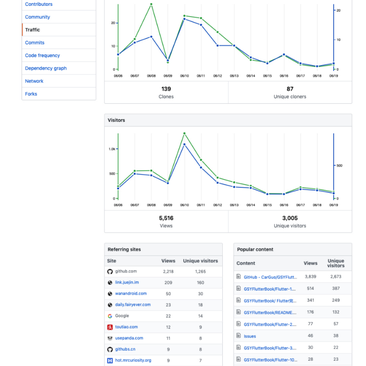Click file icon beside GSYFlutterBook/README entry
This screenshot has width=366, height=366.
click(238, 312)
